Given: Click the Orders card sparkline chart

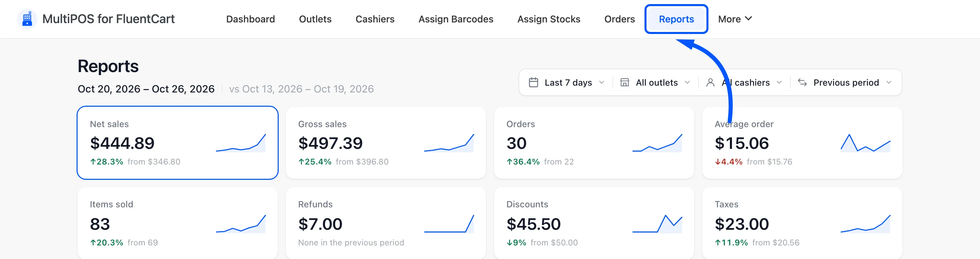Looking at the screenshot, I should pos(657,143).
